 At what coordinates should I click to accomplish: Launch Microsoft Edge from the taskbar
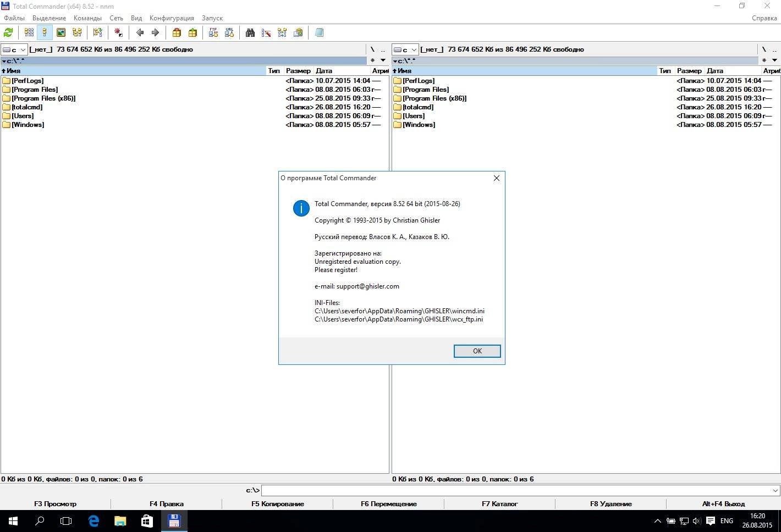[x=94, y=521]
